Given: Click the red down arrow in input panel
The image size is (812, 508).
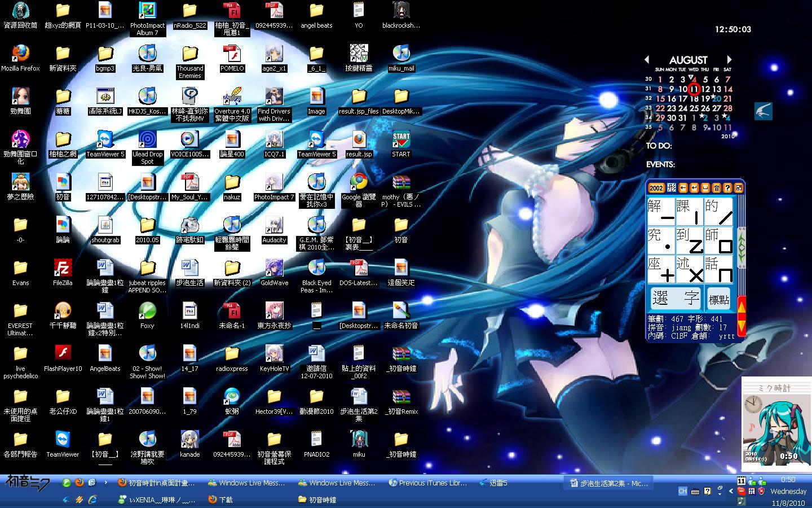Looking at the screenshot, I should tap(742, 326).
